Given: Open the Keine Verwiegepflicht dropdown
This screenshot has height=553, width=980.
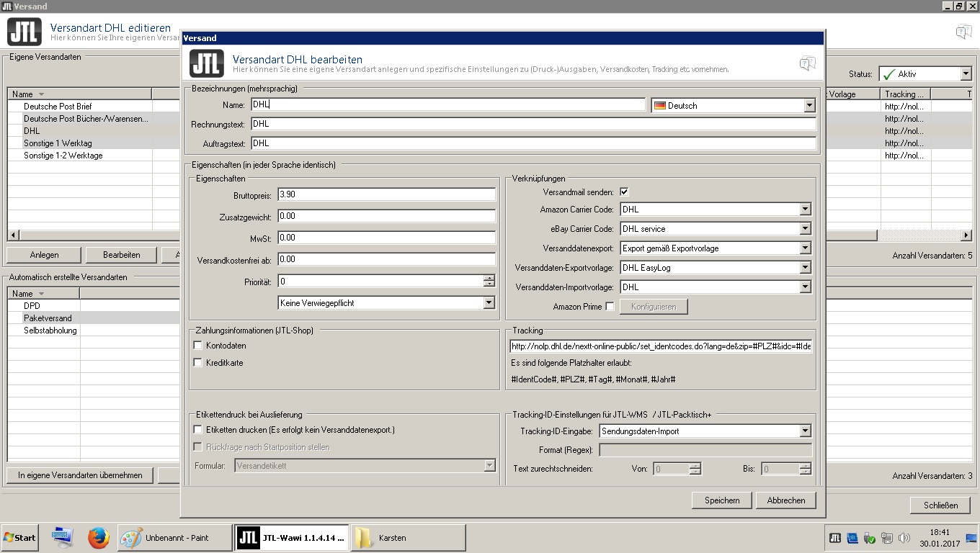Looking at the screenshot, I should pos(489,303).
